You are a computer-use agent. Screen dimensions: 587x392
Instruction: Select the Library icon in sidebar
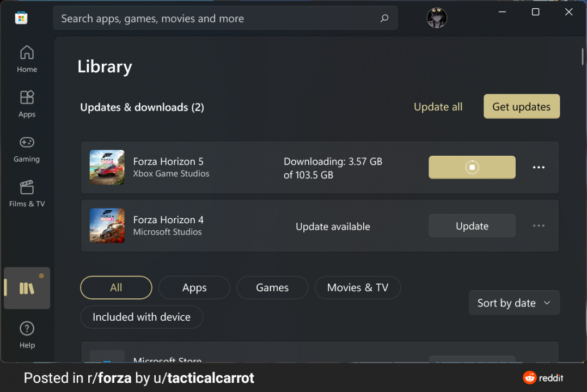[x=27, y=288]
